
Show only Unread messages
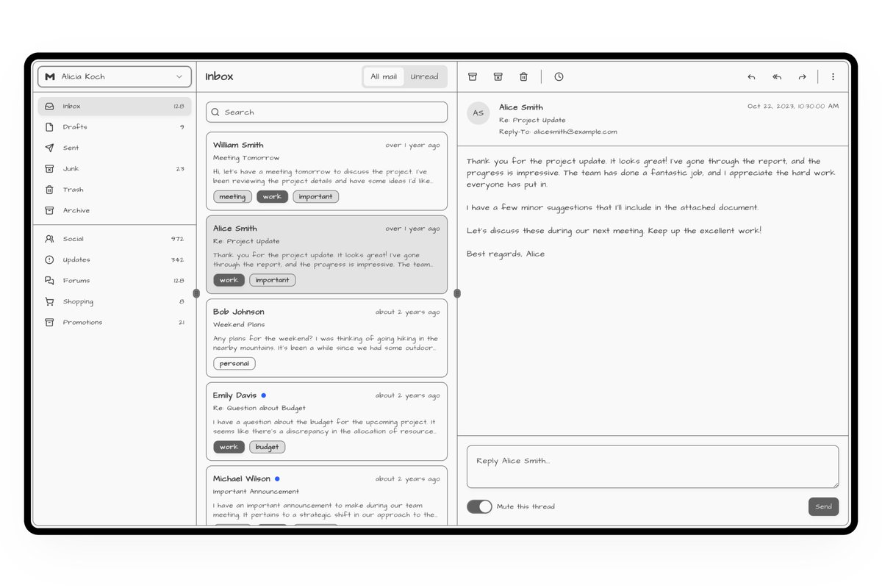[424, 76]
